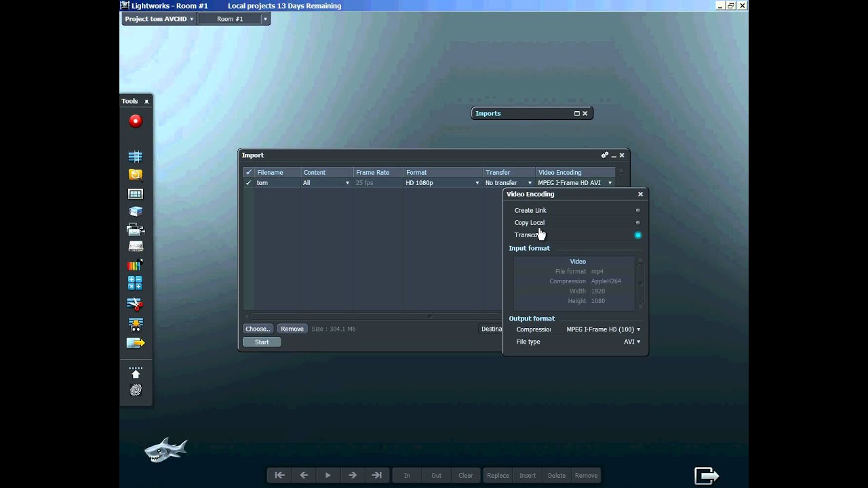Click the shark mascot icon

pyautogui.click(x=165, y=450)
